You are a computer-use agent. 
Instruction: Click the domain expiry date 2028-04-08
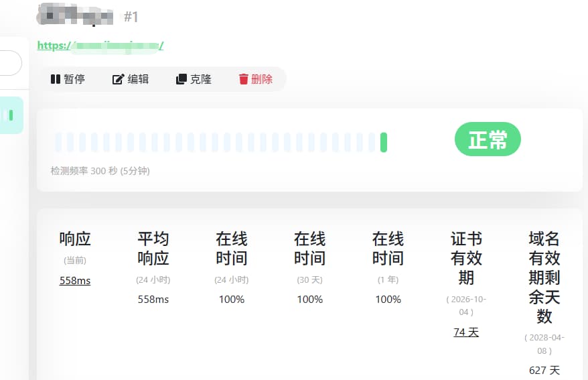(544, 344)
